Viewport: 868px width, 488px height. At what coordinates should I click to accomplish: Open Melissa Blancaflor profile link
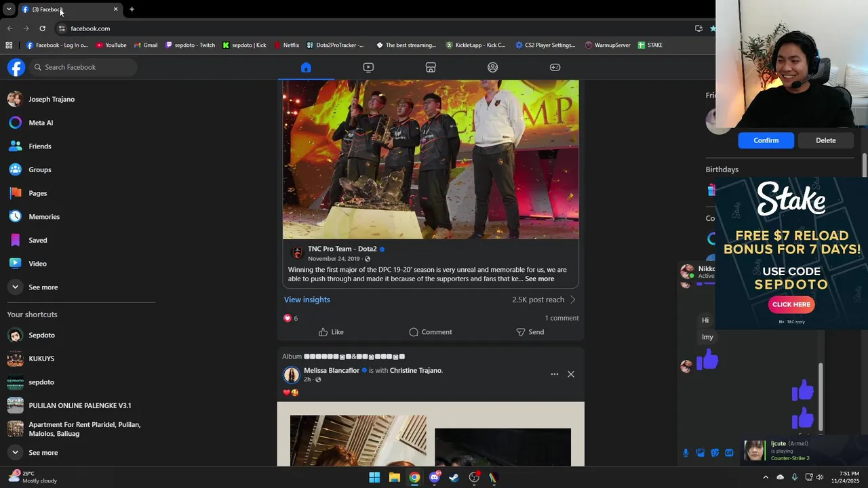click(332, 371)
